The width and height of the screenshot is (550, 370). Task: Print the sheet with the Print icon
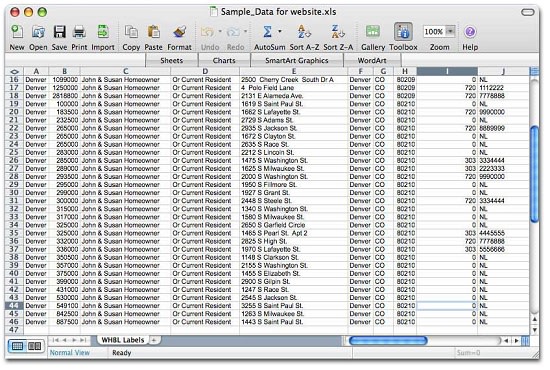tap(79, 32)
